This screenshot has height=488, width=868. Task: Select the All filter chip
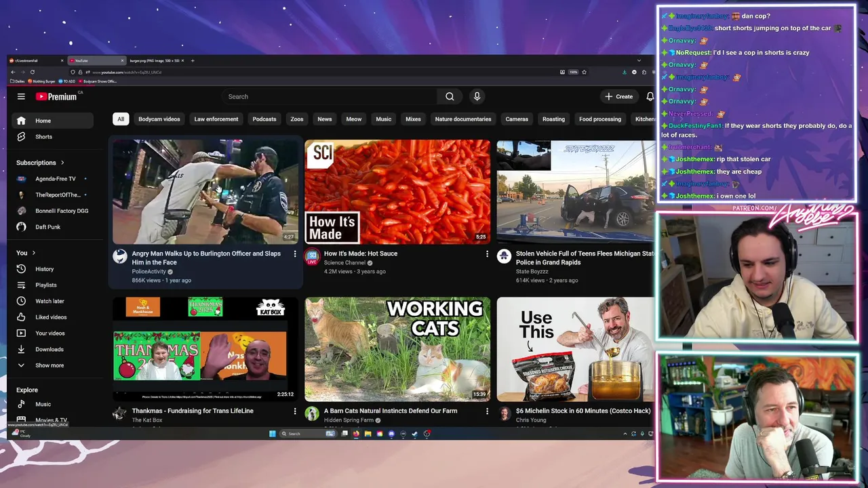(121, 119)
